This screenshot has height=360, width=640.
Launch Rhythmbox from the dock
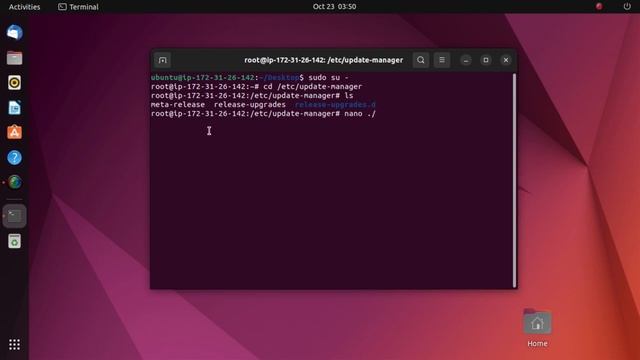pos(14,83)
